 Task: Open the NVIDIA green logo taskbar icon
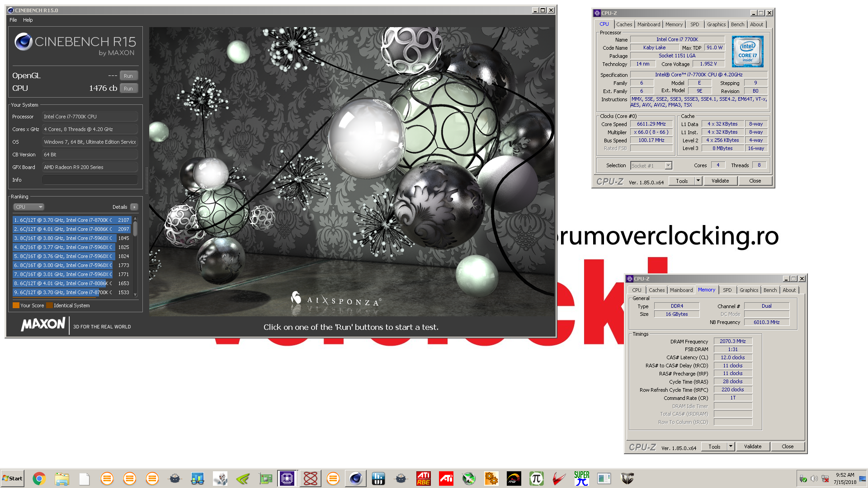[x=243, y=479]
